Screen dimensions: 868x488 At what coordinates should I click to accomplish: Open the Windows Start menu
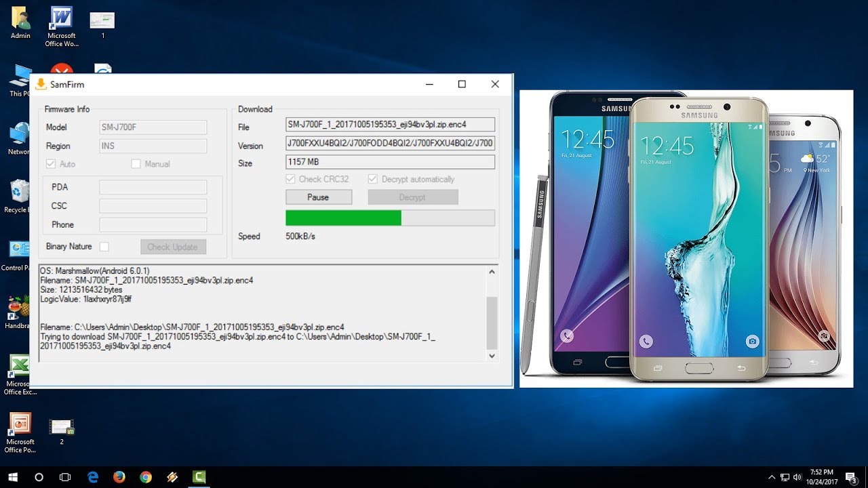pos(12,477)
